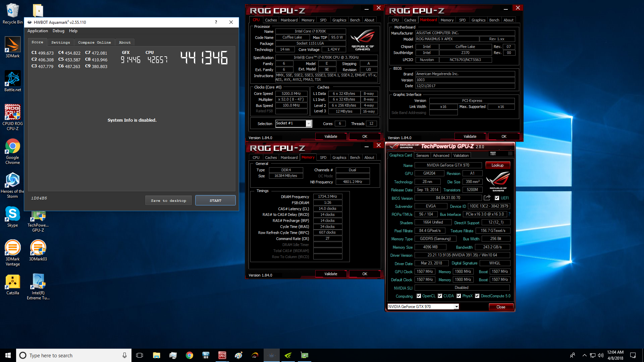The height and width of the screenshot is (362, 644).
Task: Open the Action Center notifications icon
Action: point(633,355)
